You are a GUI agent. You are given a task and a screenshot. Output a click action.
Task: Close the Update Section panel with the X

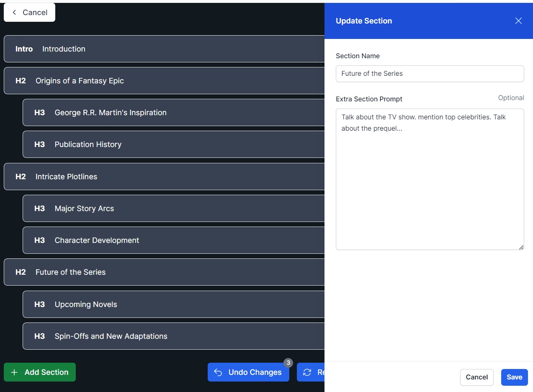(518, 21)
